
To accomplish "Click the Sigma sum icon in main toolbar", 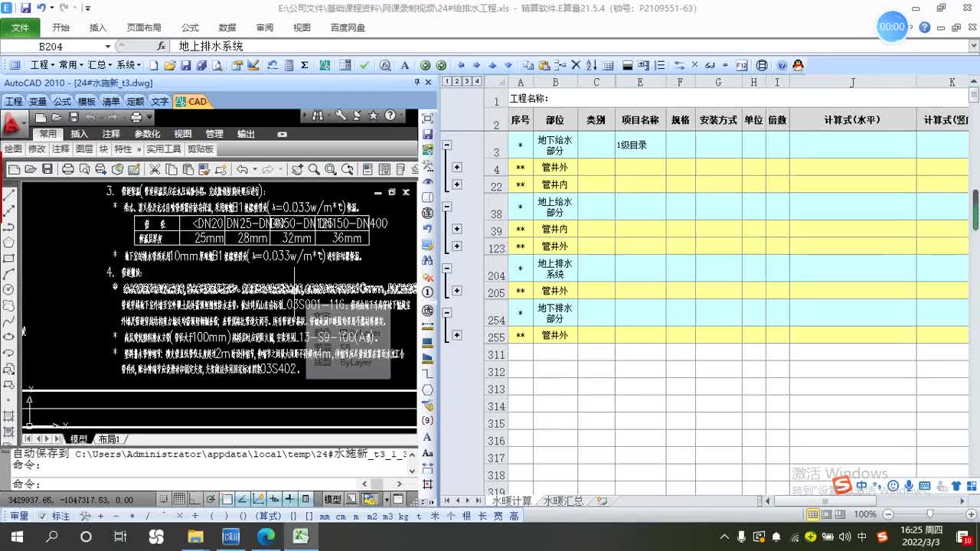I will 305,66.
